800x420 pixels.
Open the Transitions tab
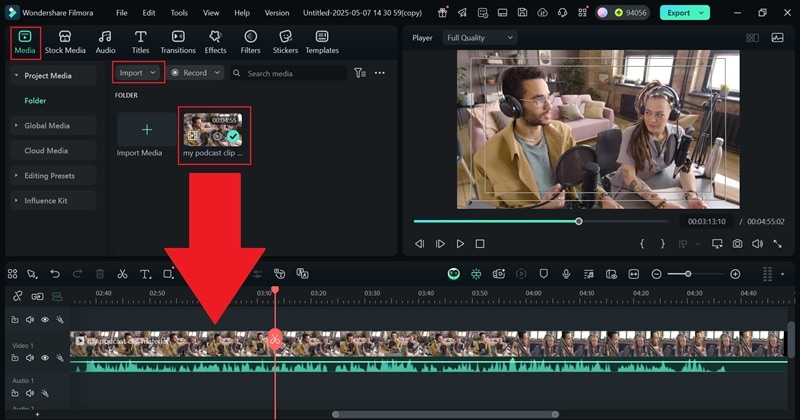coord(178,42)
